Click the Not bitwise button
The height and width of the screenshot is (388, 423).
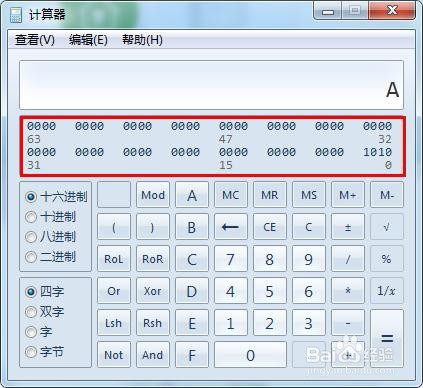(x=114, y=355)
